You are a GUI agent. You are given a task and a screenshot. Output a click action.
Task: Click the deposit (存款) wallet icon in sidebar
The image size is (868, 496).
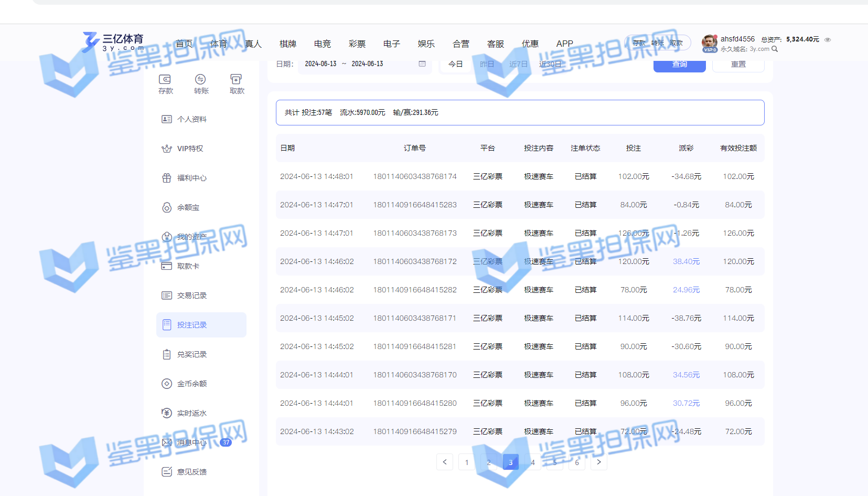[165, 80]
